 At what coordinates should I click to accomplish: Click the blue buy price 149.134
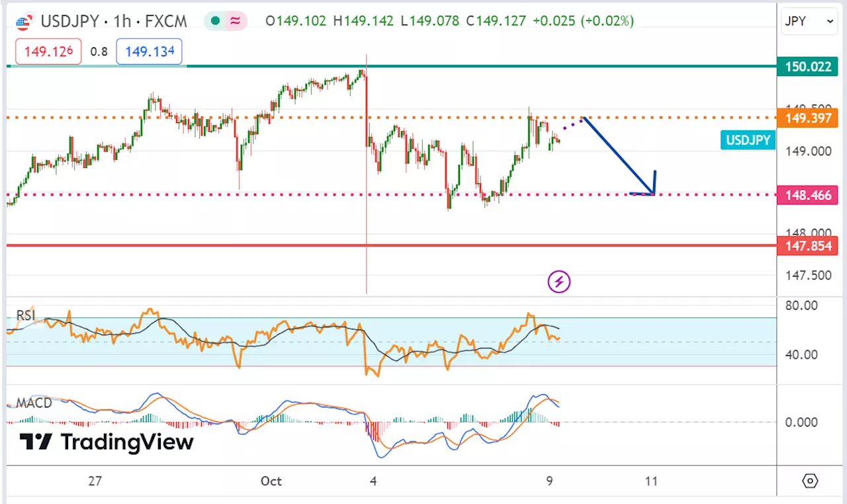149,52
